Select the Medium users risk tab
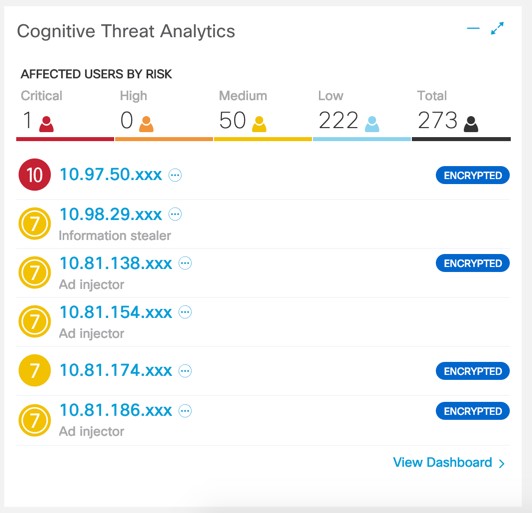Image resolution: width=532 pixels, height=513 pixels. click(x=263, y=115)
